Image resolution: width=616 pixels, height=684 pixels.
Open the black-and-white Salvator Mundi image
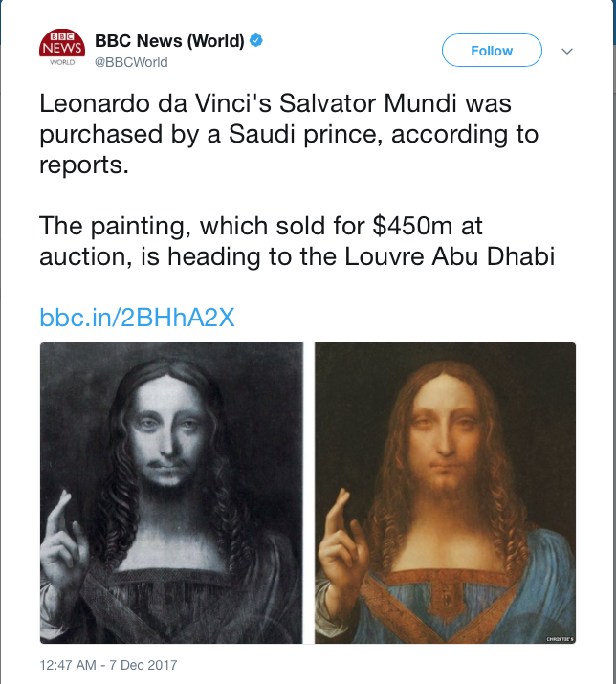170,493
